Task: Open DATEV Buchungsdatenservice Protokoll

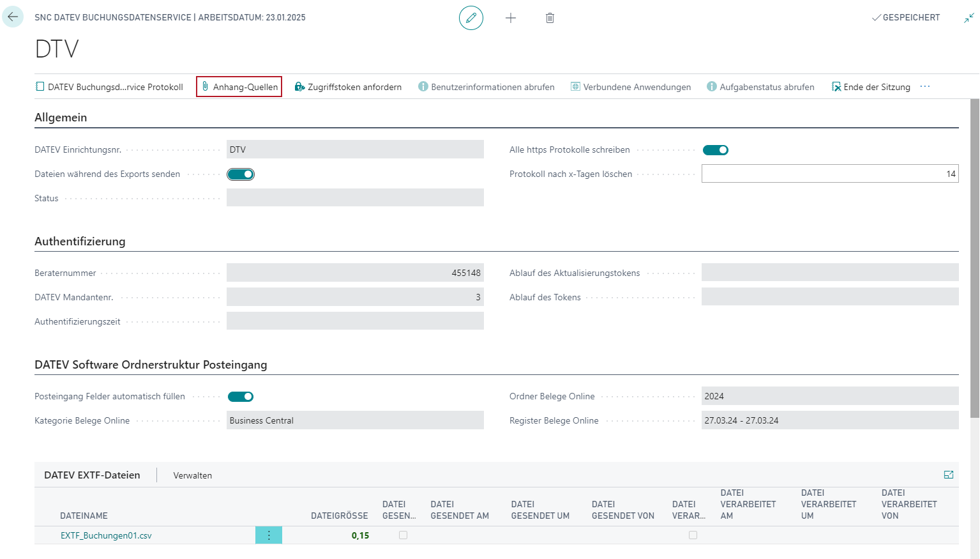Action: (x=109, y=87)
